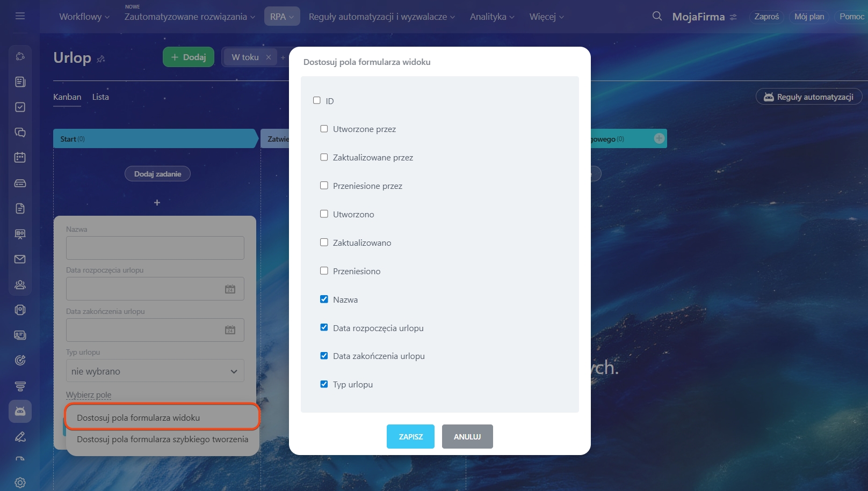This screenshot has height=491, width=868.
Task: Remove the 'W toku' filter tag
Action: coord(269,57)
